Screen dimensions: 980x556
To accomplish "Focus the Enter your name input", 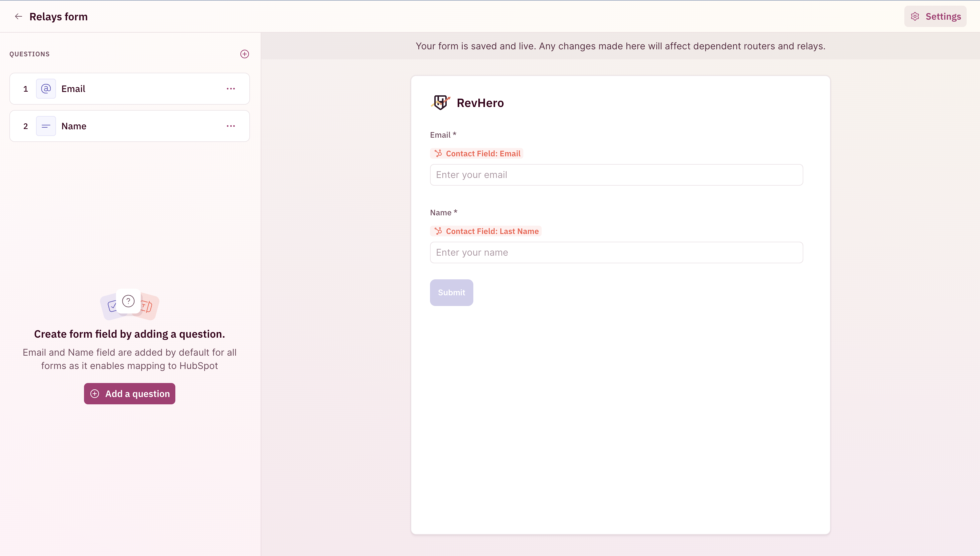I will [x=616, y=252].
